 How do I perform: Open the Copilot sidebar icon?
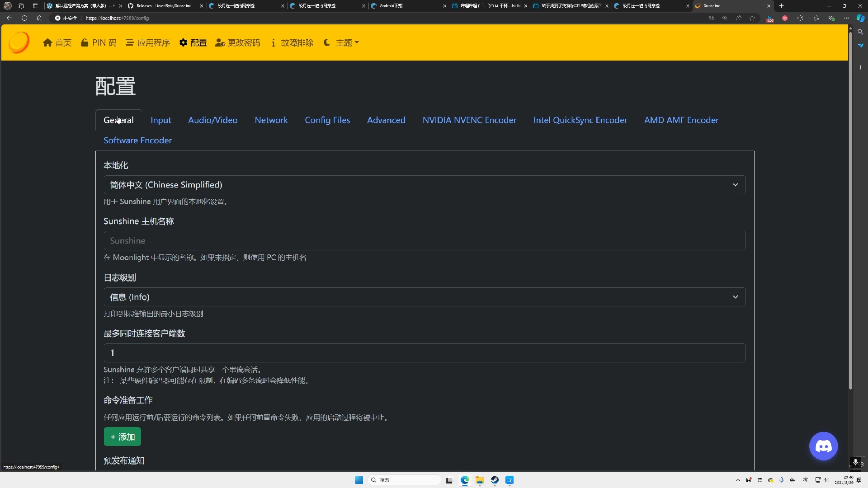click(x=860, y=18)
